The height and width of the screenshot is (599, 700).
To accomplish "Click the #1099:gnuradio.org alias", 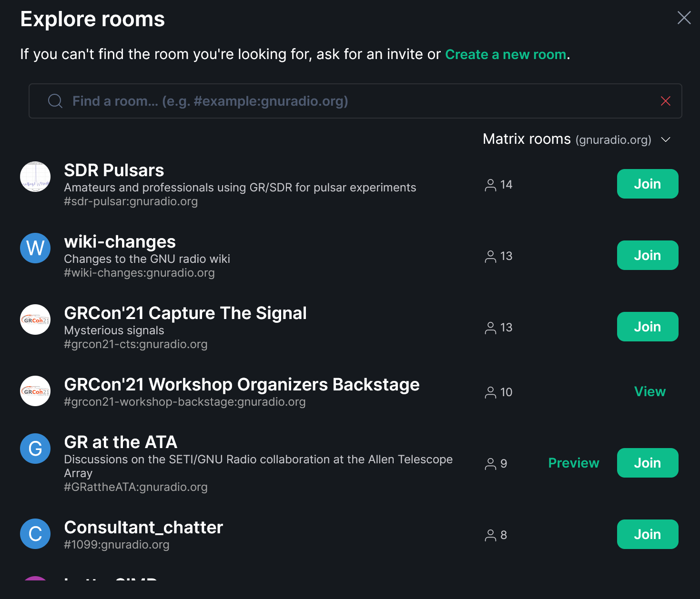I will (x=117, y=545).
